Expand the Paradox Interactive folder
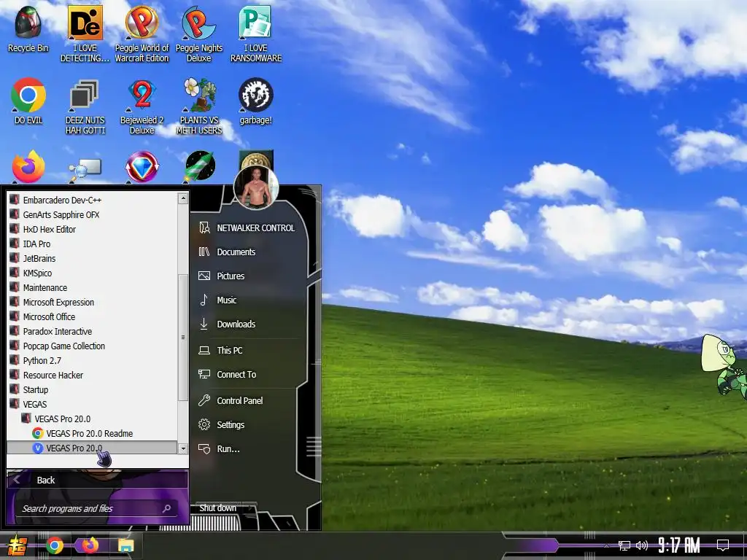 pyautogui.click(x=92, y=332)
